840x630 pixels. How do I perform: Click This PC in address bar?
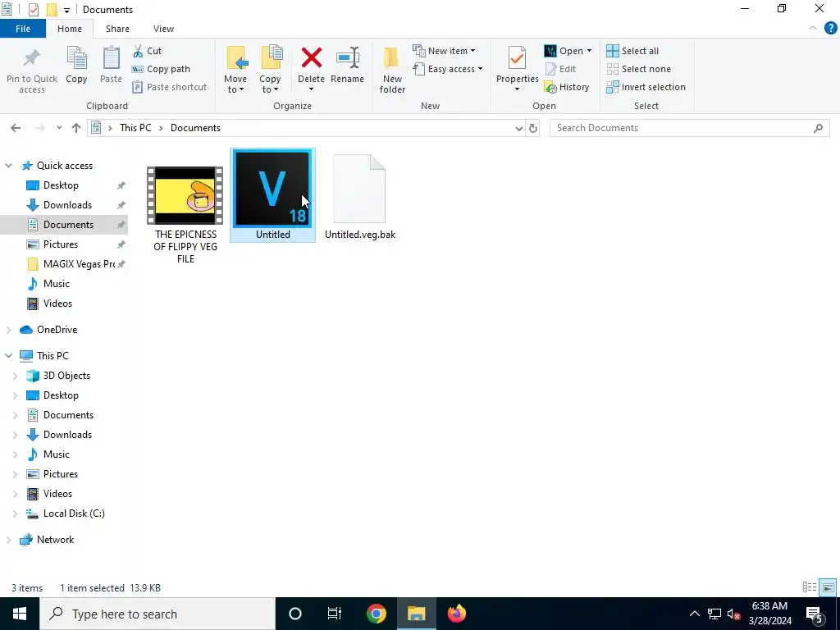(135, 128)
